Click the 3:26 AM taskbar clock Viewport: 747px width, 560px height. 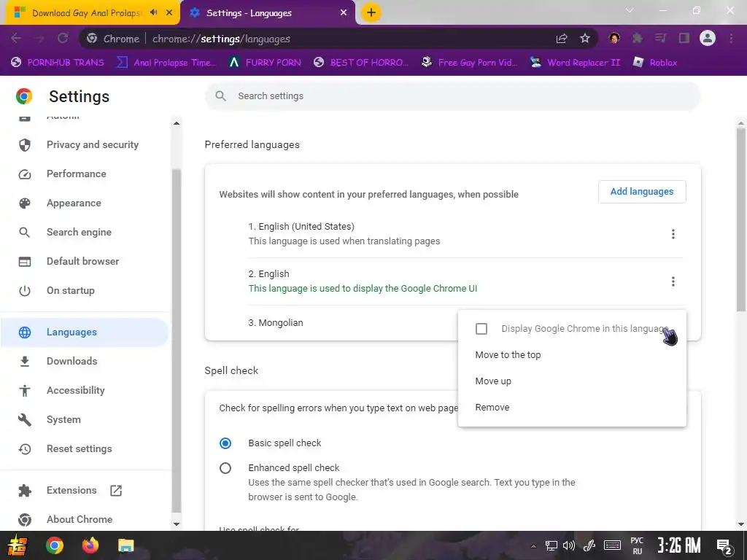coord(679,545)
